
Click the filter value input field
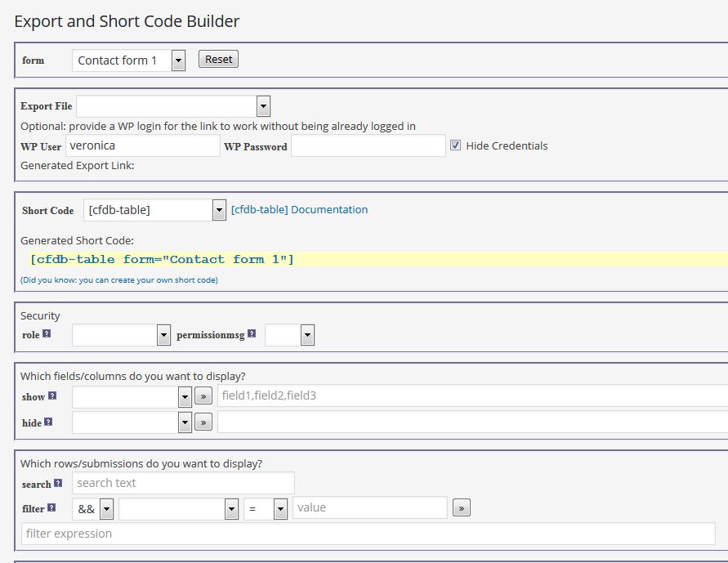click(x=369, y=507)
